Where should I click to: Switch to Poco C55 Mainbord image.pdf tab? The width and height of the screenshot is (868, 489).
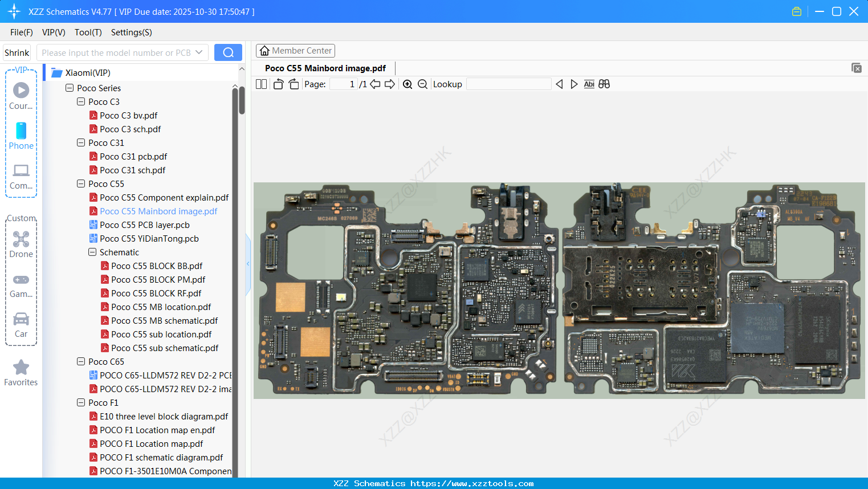pyautogui.click(x=325, y=68)
